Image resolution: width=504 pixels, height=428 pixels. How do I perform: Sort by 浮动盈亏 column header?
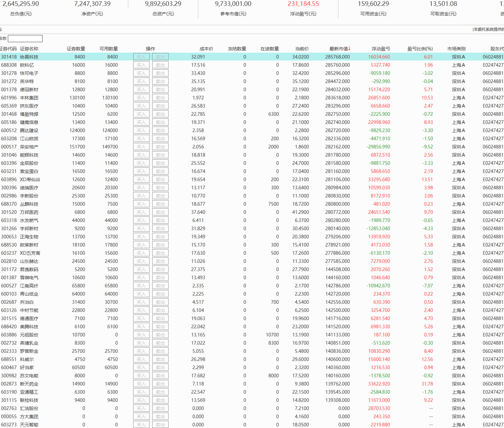pyautogui.click(x=381, y=49)
